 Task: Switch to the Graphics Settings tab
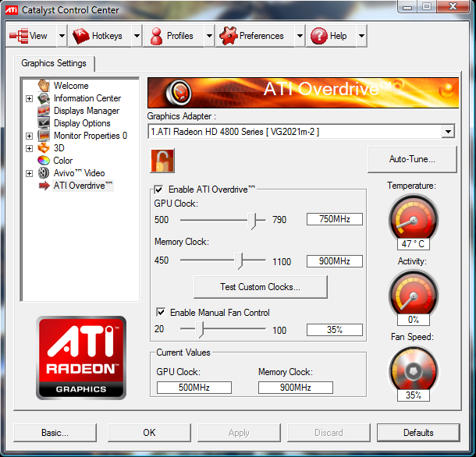(x=54, y=63)
